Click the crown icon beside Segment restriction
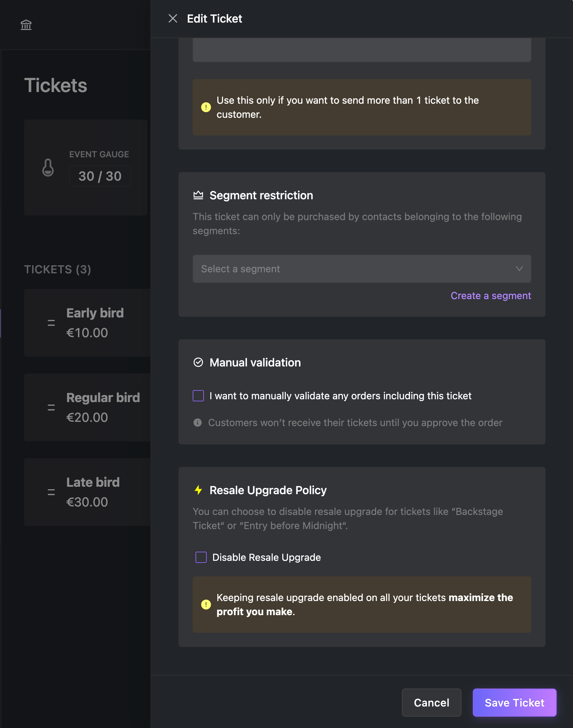Screen dimensions: 573x728 tap(198, 195)
